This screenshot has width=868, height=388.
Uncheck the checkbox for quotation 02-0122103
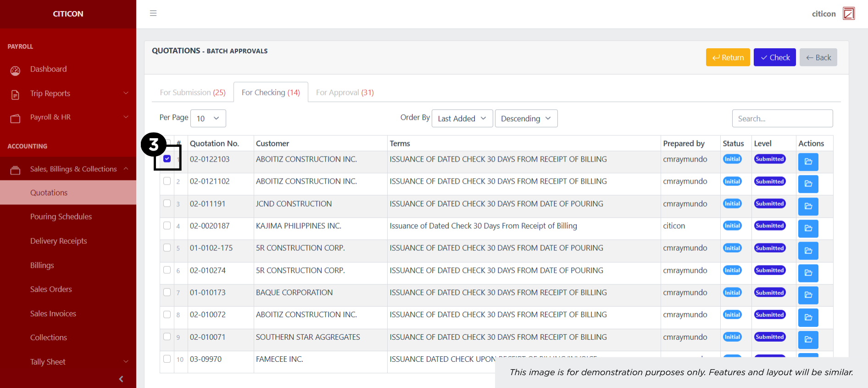point(167,159)
